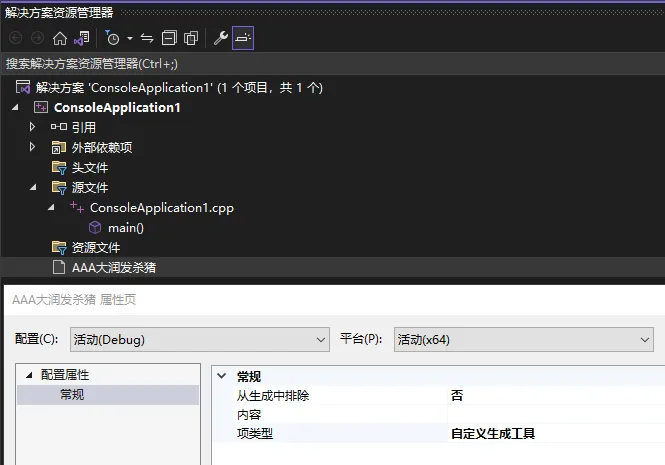Open the 平台 活动(x64) dropdown
This screenshot has width=665, height=465.
pos(524,339)
